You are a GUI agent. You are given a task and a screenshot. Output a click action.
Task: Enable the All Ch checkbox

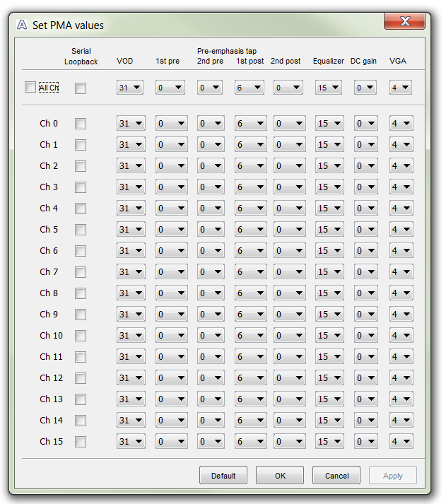[x=30, y=88]
